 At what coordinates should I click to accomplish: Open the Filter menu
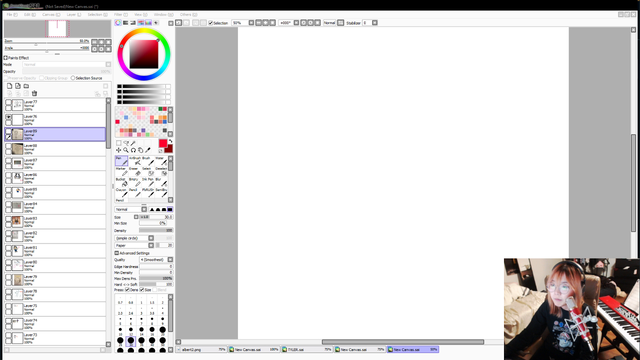click(120, 15)
